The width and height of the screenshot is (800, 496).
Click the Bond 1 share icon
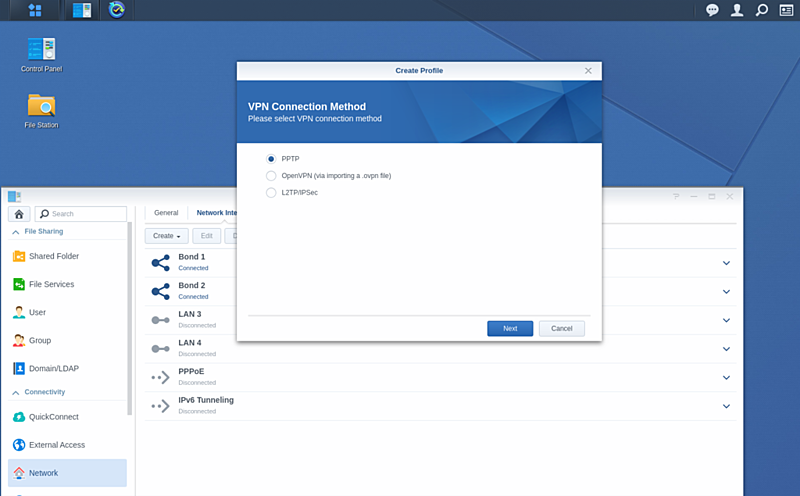point(160,263)
